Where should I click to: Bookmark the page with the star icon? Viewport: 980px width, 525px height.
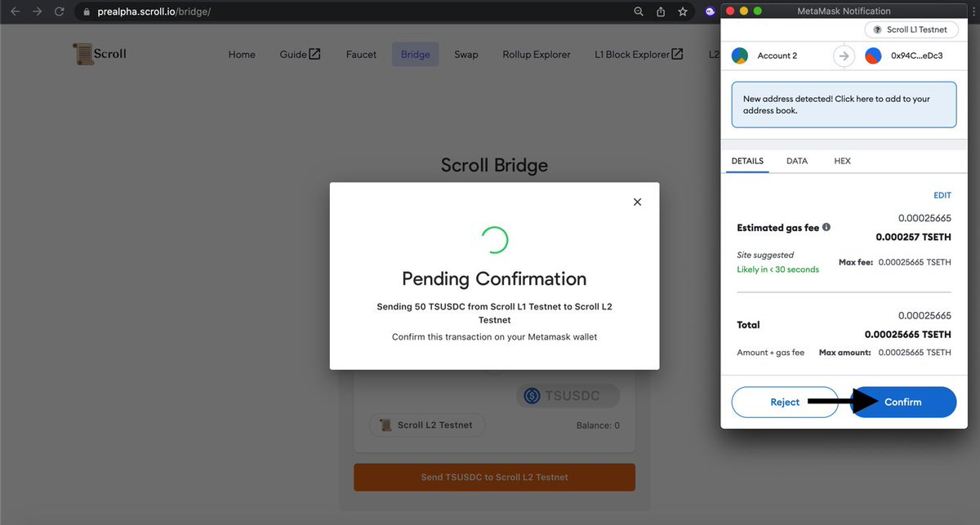[x=683, y=12]
